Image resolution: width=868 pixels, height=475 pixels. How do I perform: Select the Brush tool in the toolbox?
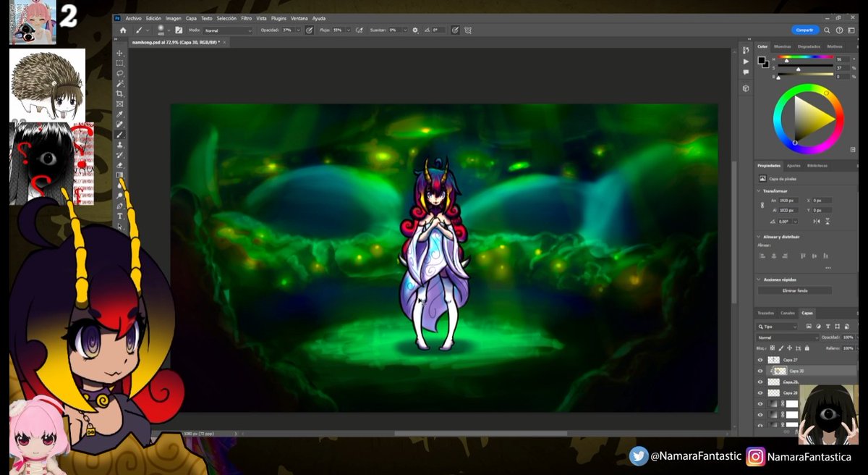pyautogui.click(x=119, y=135)
